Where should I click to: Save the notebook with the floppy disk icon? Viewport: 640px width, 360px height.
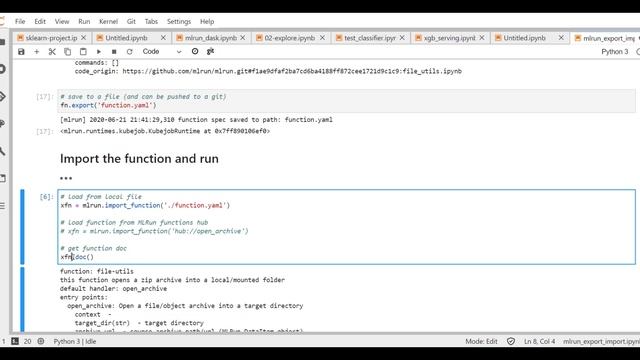[21, 51]
